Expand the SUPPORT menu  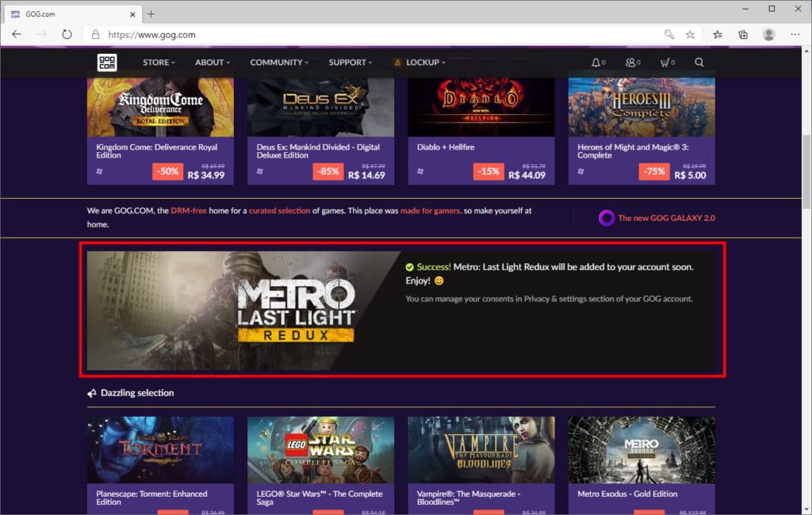click(350, 62)
